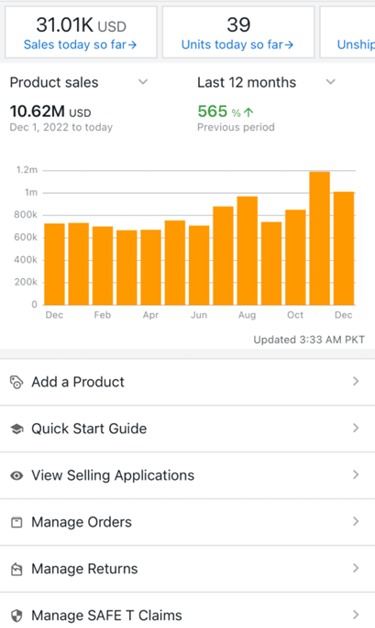
Task: Expand the Manage Returns row chevron
Action: coord(355,568)
